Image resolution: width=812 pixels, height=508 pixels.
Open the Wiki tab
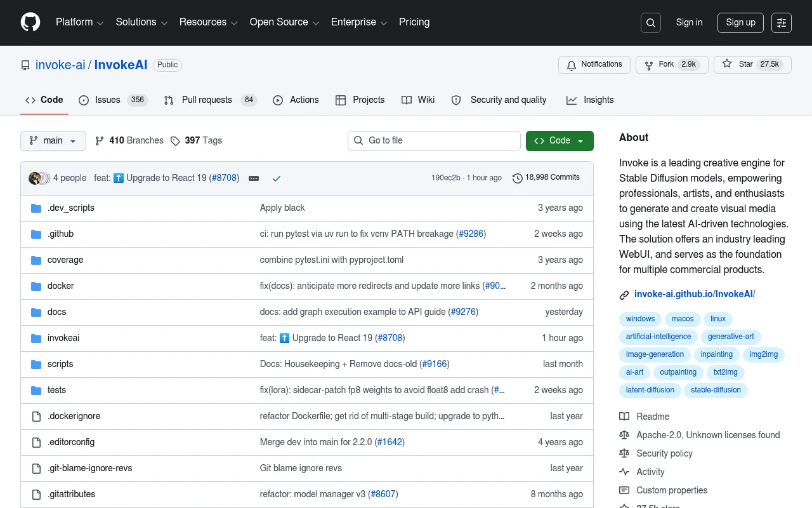click(418, 100)
